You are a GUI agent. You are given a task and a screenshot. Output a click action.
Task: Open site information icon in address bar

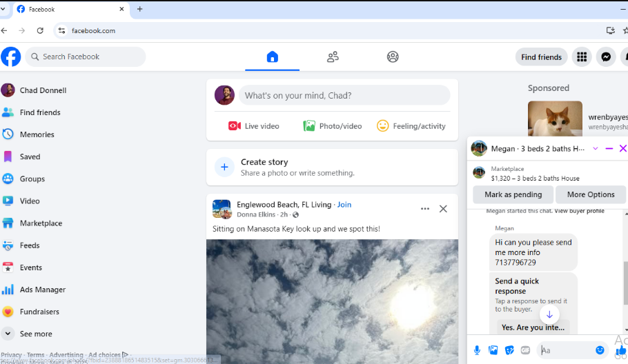[x=61, y=31]
